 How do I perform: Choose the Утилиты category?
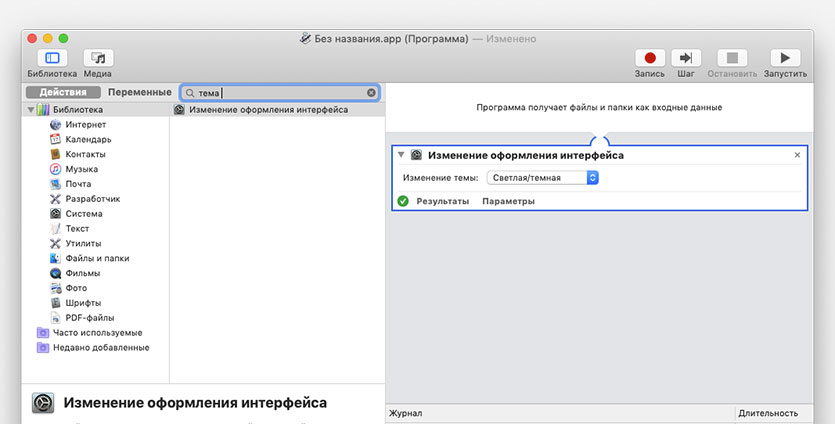pyautogui.click(x=83, y=243)
